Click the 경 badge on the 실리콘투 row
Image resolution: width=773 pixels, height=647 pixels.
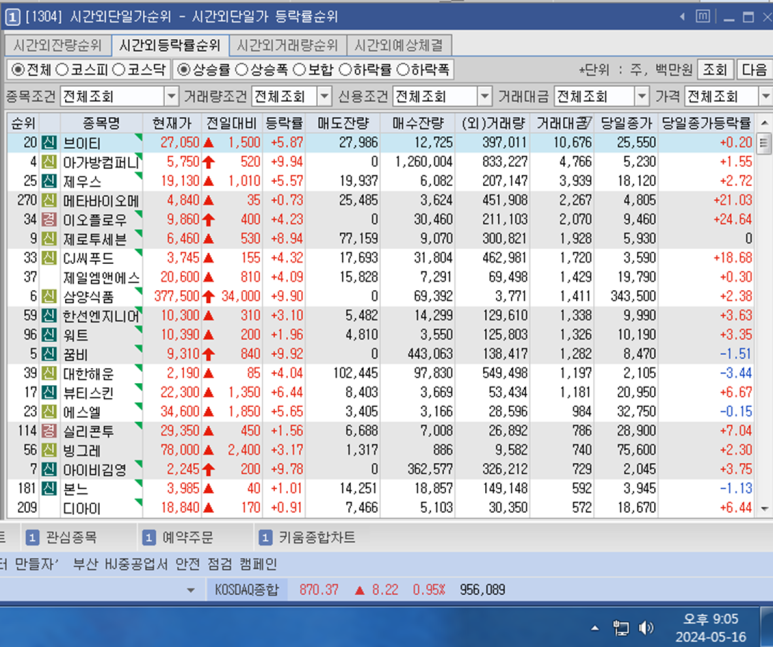click(49, 431)
